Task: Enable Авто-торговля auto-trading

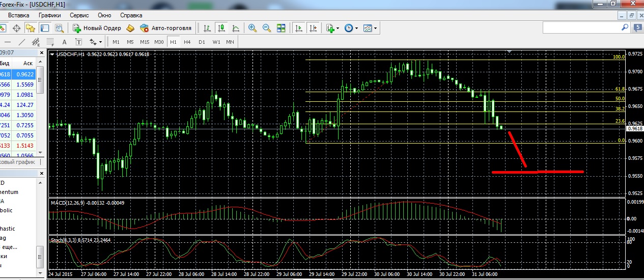Action: click(x=165, y=28)
